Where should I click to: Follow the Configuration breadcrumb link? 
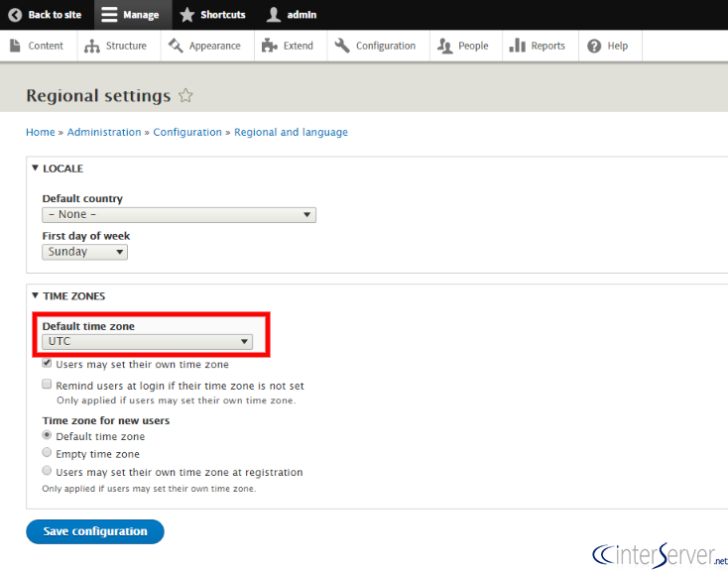[x=187, y=132]
